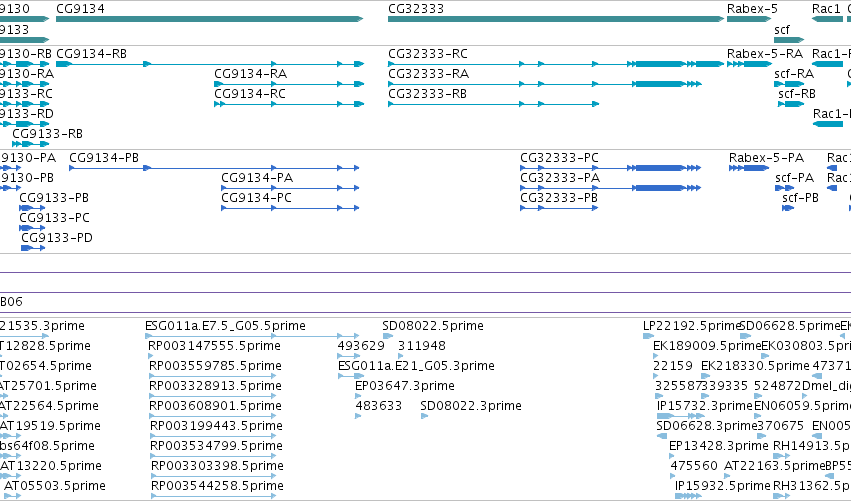This screenshot has width=851, height=501.
Task: Open the RP003608901.5prime EST label
Action: coord(215,406)
